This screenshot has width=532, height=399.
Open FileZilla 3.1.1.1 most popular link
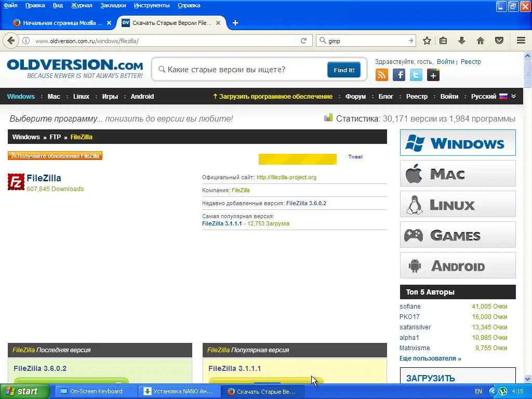(222, 223)
